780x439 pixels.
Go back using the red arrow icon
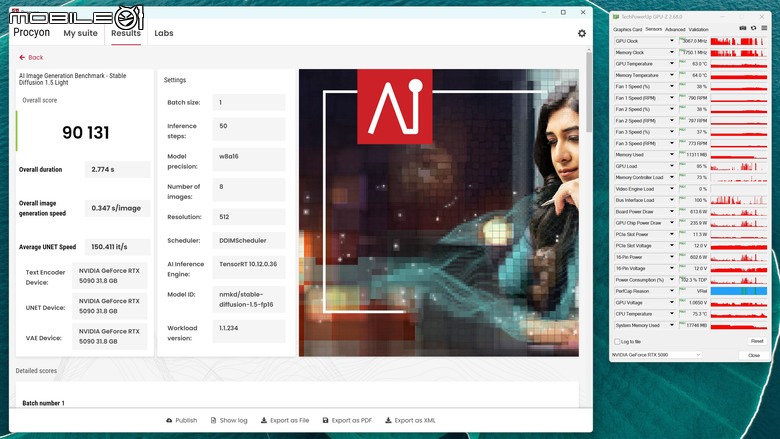(22, 58)
